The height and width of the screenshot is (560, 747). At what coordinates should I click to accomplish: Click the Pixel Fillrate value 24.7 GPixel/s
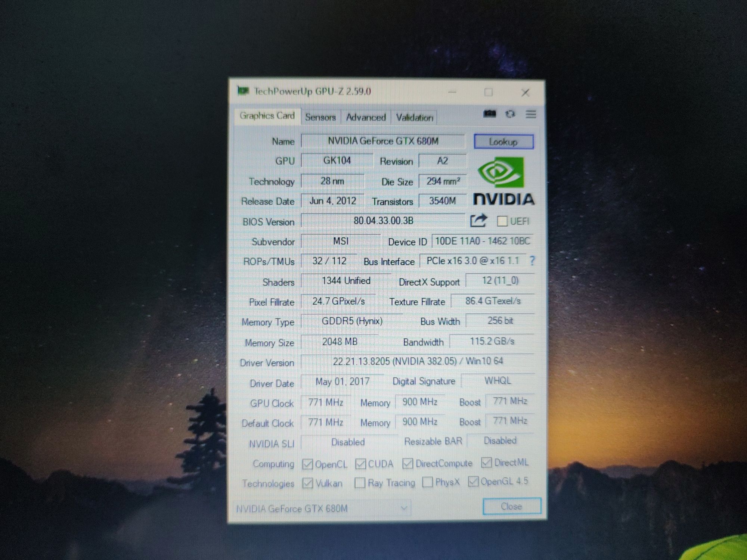click(338, 301)
